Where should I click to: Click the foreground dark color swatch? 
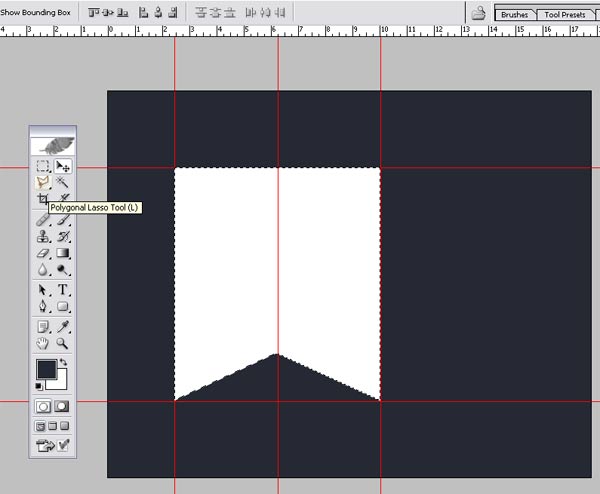(46, 369)
